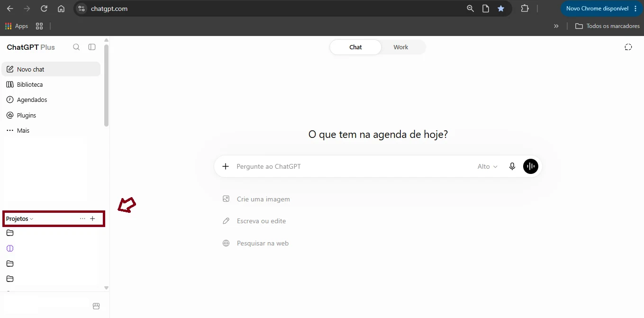
Task: Collapse sidebar with the panel toggle icon
Action: [x=92, y=47]
